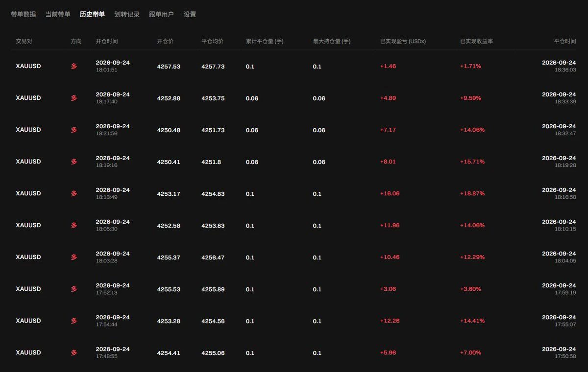
Task: Click the realized return +18.87%
Action: click(472, 194)
